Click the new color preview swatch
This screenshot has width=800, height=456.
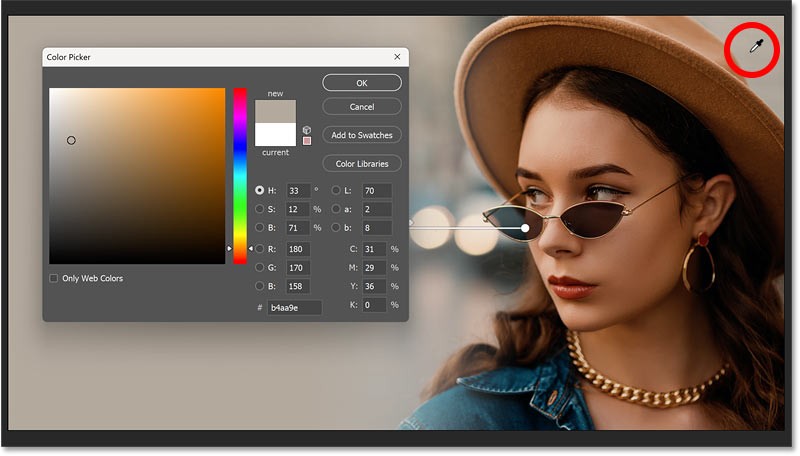coord(275,111)
